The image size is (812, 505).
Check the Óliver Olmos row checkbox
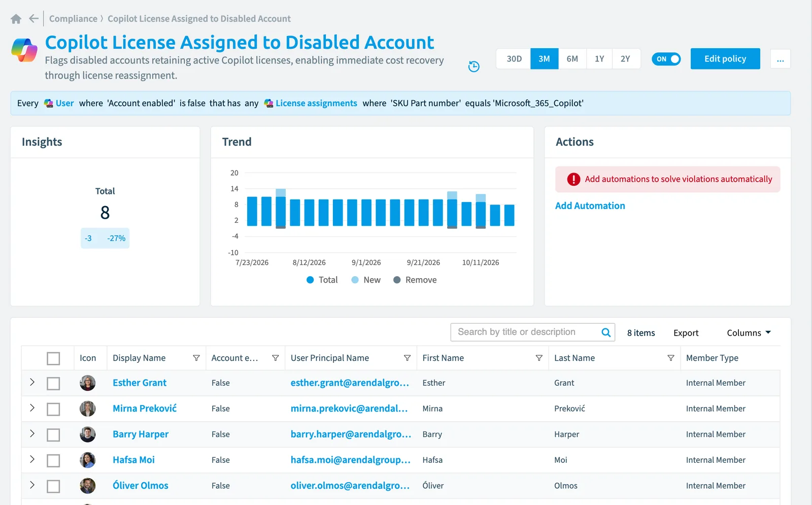click(x=53, y=486)
